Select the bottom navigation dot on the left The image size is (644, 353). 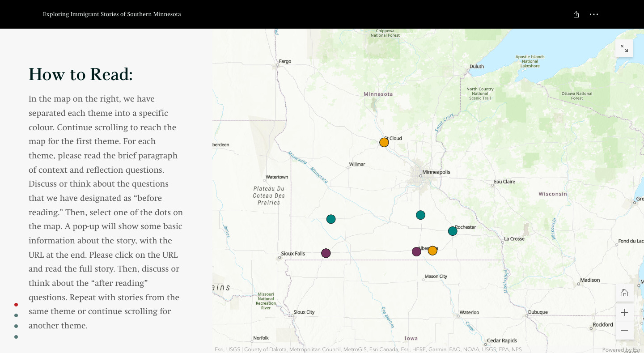16,337
